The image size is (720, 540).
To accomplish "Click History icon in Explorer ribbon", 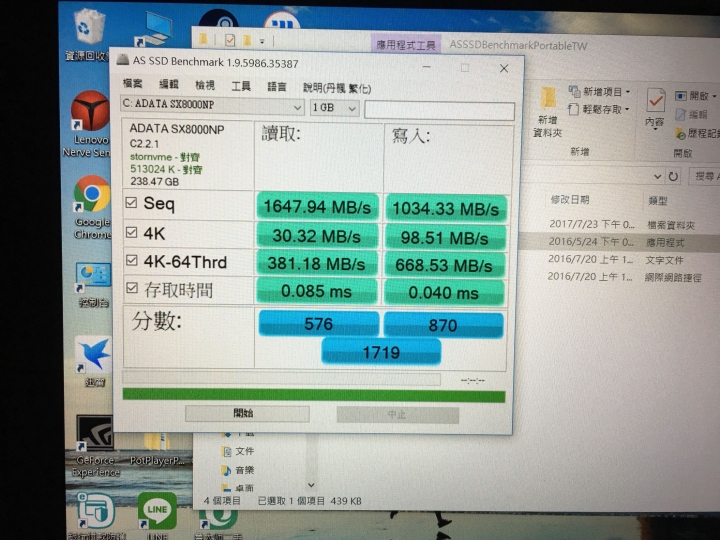I will (x=680, y=134).
